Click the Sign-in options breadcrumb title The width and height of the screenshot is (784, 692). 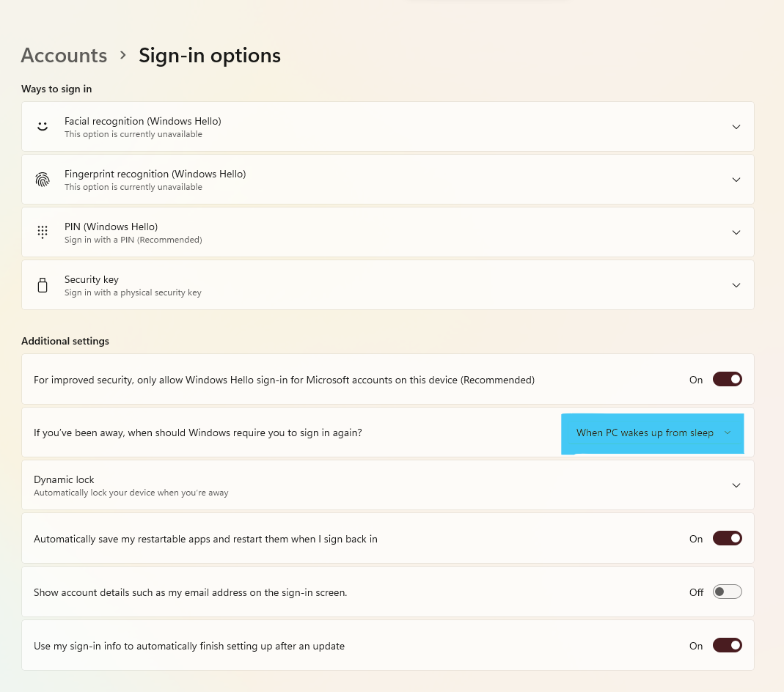pyautogui.click(x=210, y=56)
